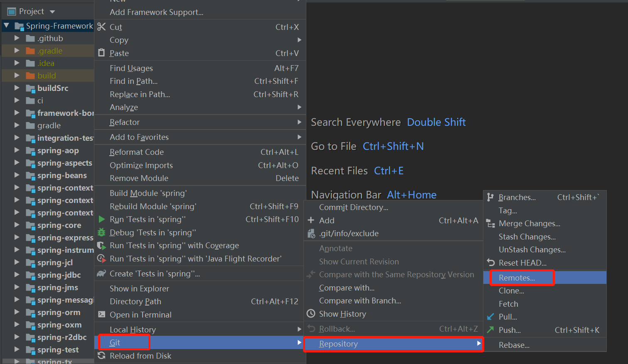Select Fetch in repository menu

point(545,304)
